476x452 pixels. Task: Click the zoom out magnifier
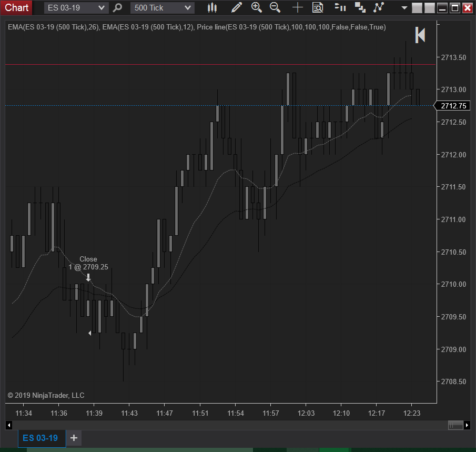[x=275, y=7]
